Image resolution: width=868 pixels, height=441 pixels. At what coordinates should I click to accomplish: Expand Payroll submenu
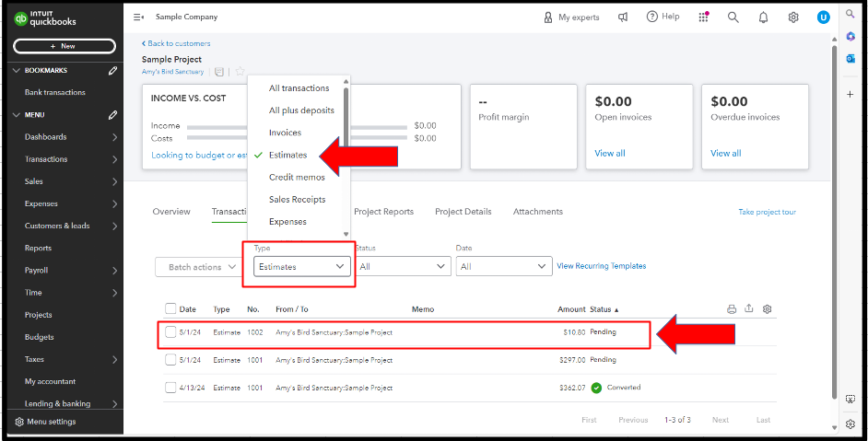(x=114, y=271)
